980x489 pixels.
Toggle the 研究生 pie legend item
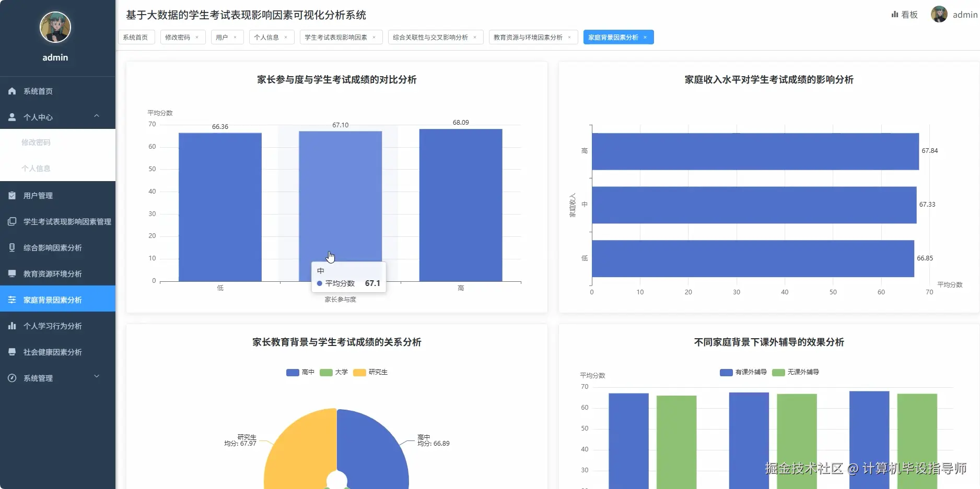point(370,372)
